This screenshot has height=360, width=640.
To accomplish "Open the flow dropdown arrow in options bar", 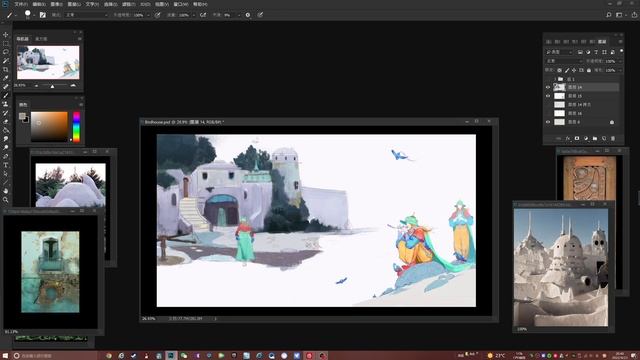I will tap(193, 15).
